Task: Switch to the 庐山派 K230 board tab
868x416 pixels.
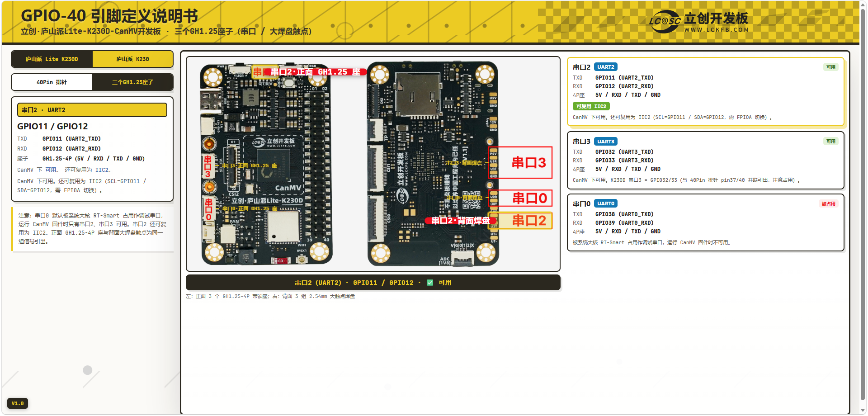Action: (x=132, y=59)
